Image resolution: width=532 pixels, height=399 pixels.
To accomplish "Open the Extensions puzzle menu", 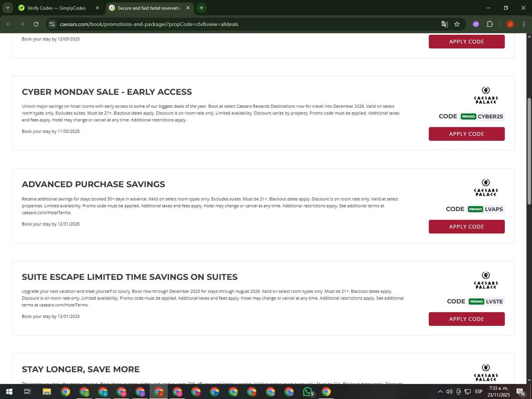I will 490,24.
